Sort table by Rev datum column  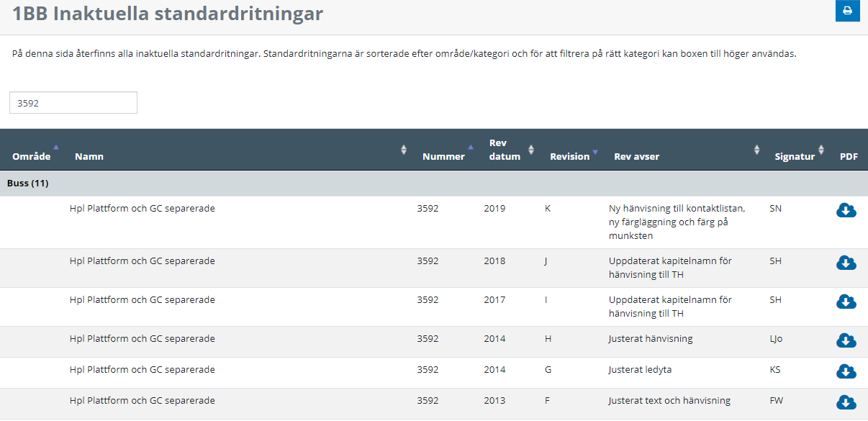point(505,150)
